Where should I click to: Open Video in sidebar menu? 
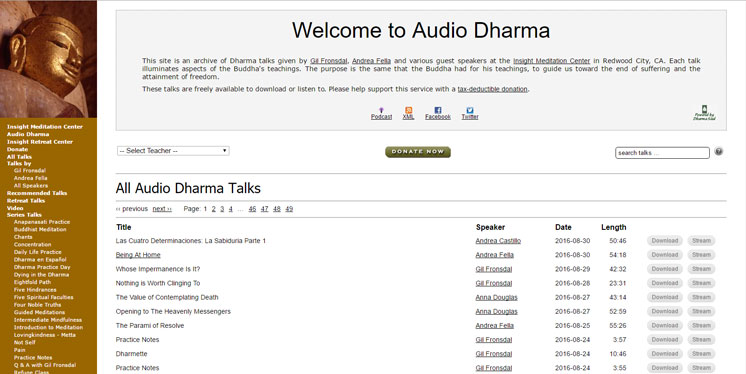click(x=15, y=208)
